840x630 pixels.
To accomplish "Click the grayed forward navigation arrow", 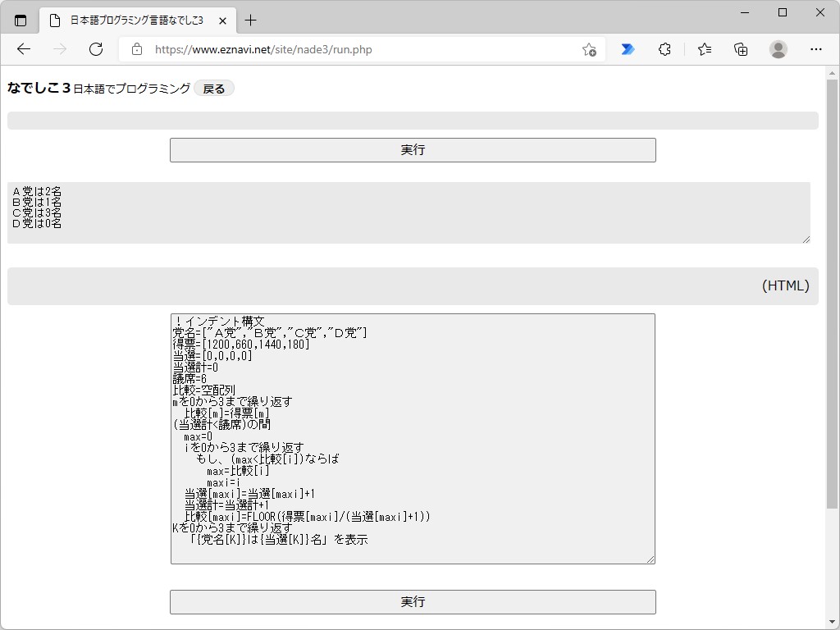I will click(59, 49).
